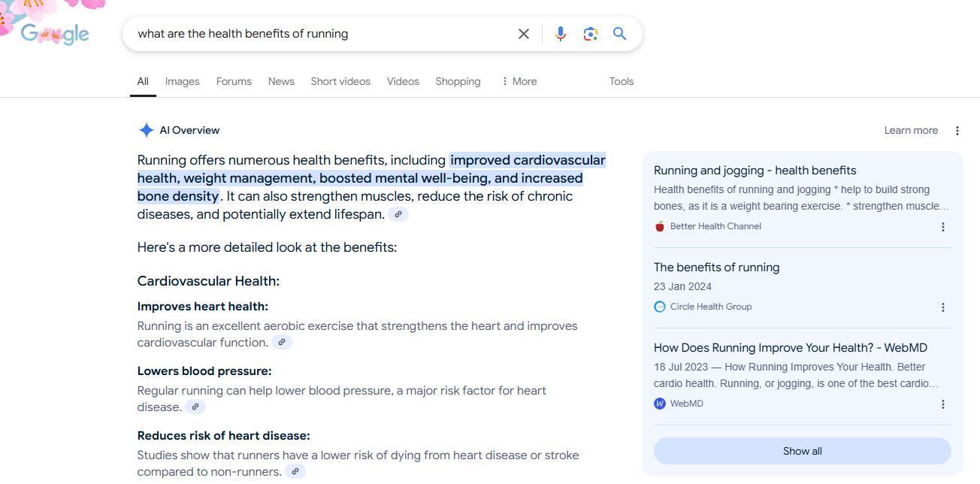Open options for Better Health Channel source
980x484 pixels.
pos(943,227)
